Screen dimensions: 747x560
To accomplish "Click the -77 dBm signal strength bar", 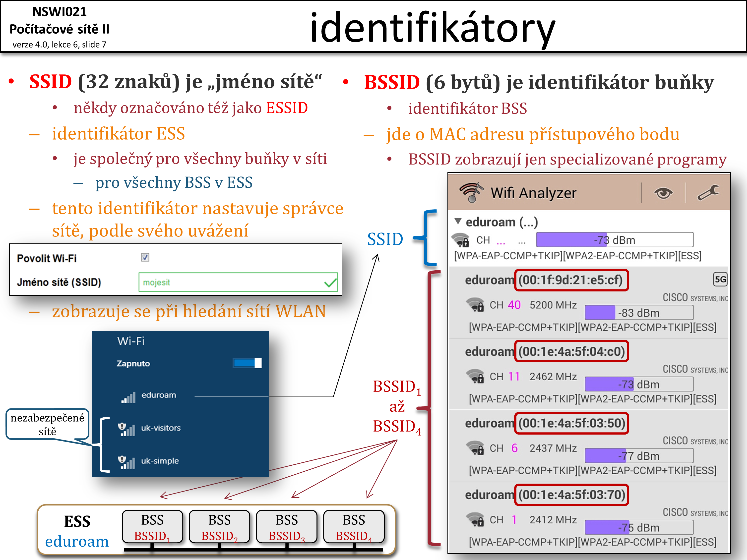I will pyautogui.click(x=639, y=456).
